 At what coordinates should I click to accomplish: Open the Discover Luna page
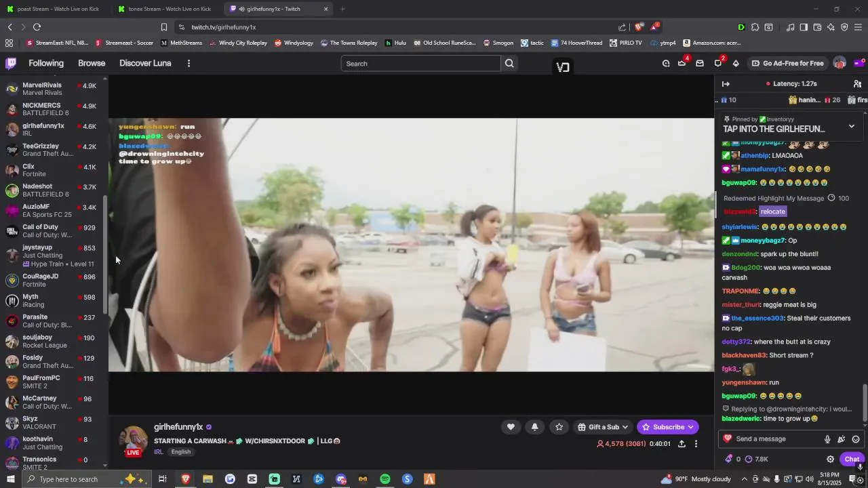[145, 63]
